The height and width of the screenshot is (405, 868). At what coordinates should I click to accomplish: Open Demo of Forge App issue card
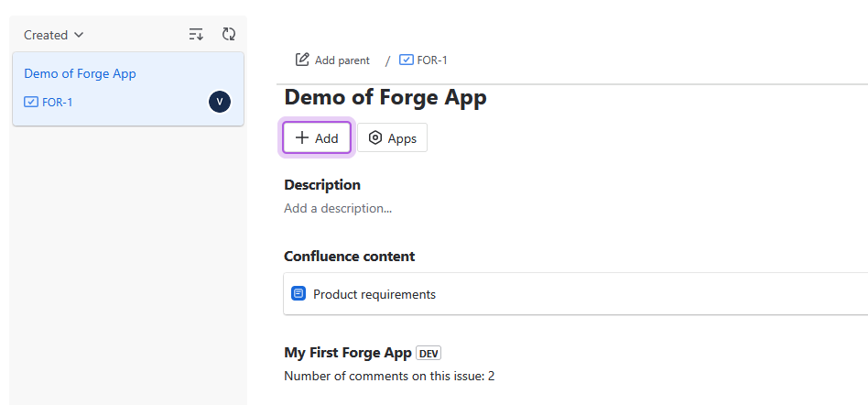(128, 89)
